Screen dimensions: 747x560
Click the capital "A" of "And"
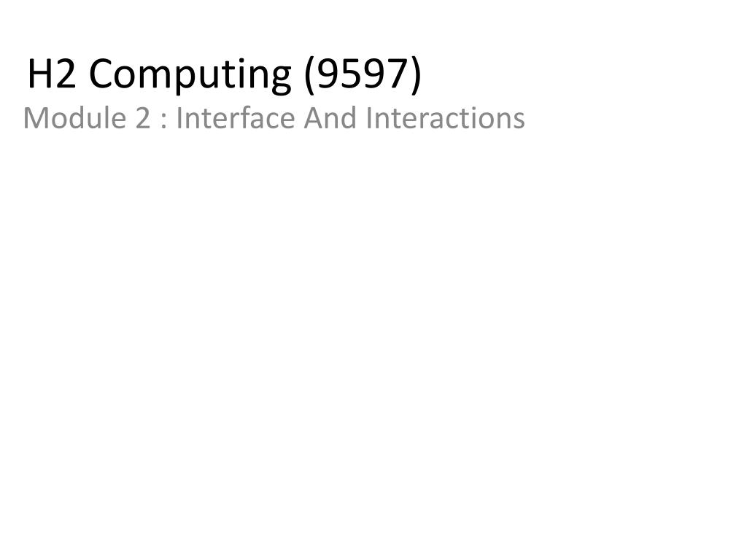[x=314, y=119]
